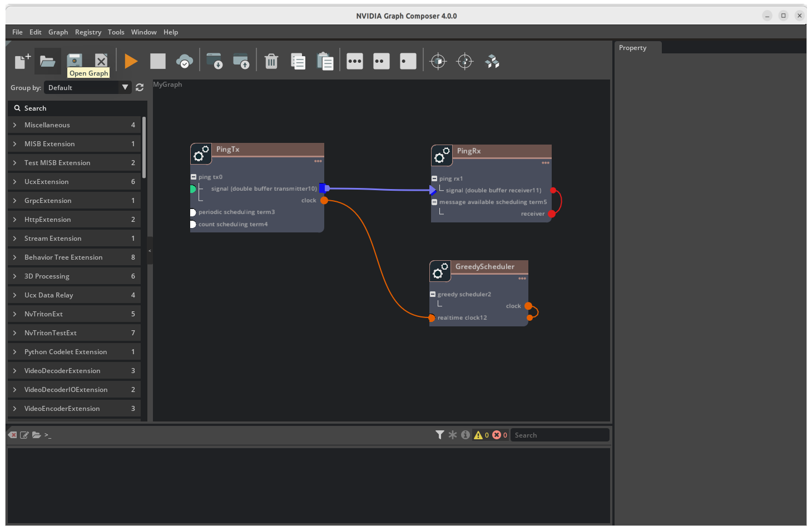Open the Help menu
The width and height of the screenshot is (812, 531).
point(171,32)
